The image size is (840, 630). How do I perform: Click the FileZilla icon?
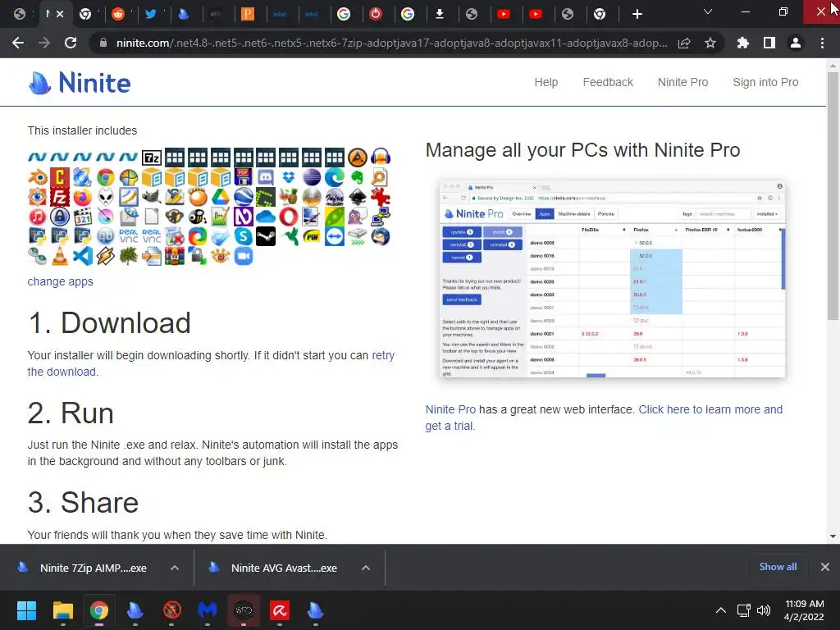(60, 197)
